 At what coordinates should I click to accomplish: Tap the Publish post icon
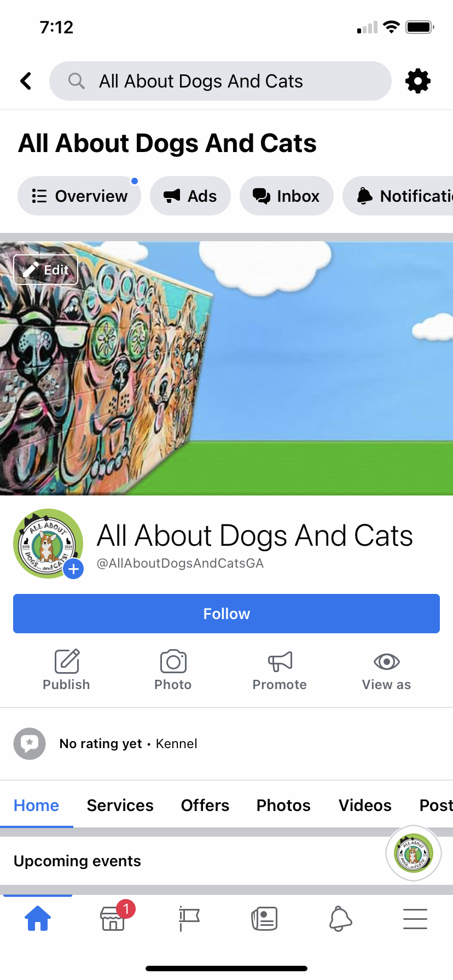pos(67,661)
